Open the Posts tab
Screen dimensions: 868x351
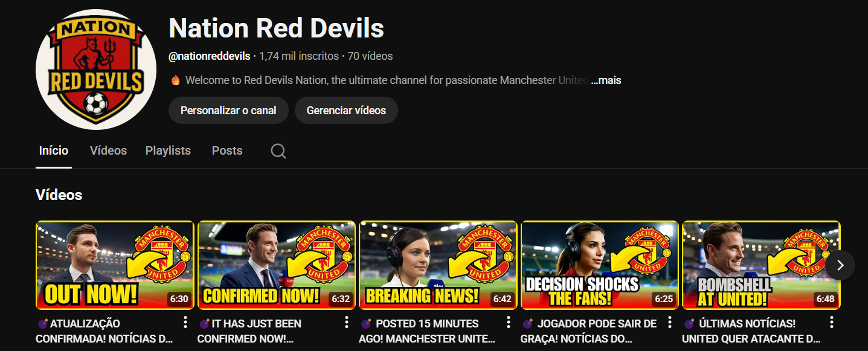(x=227, y=151)
